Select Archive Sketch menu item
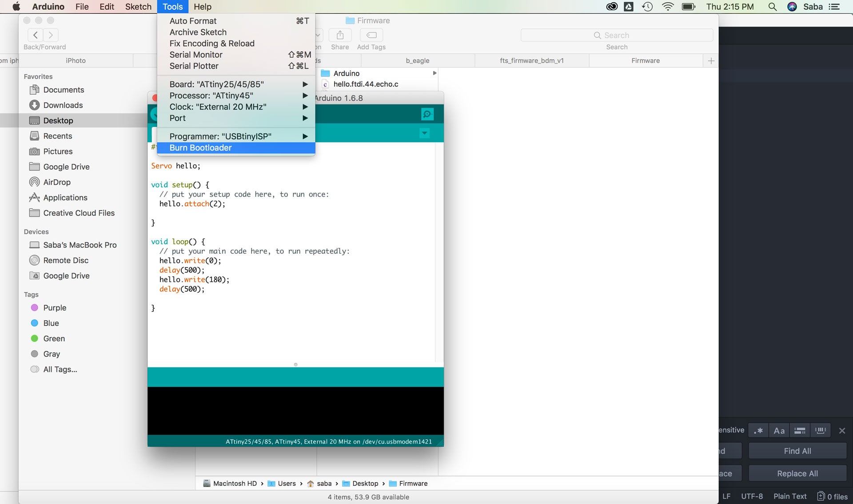The height and width of the screenshot is (504, 853). tap(236, 32)
